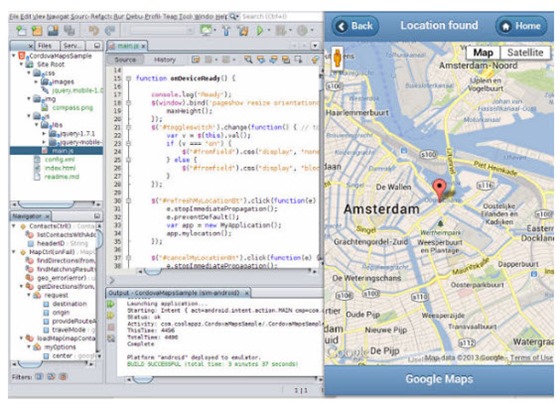Click the yellow Re-run with options icon in Output

(x=111, y=315)
